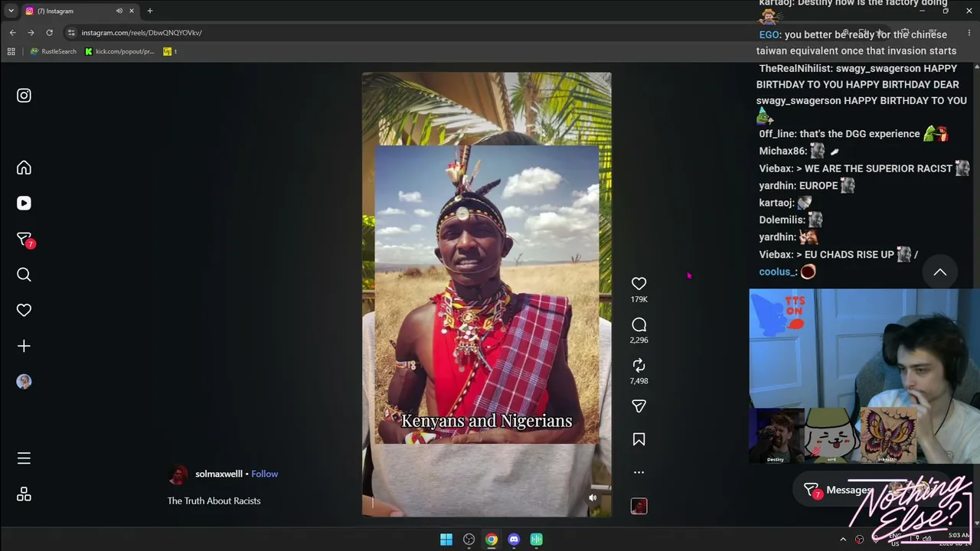
Task: Open the Meta apps grid icon in sidebar
Action: [24, 494]
